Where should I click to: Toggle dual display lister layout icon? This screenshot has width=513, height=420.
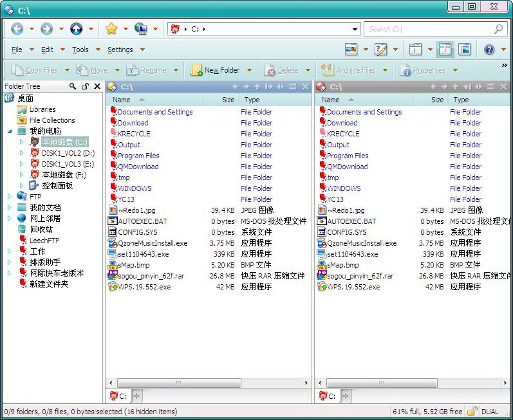(x=445, y=50)
